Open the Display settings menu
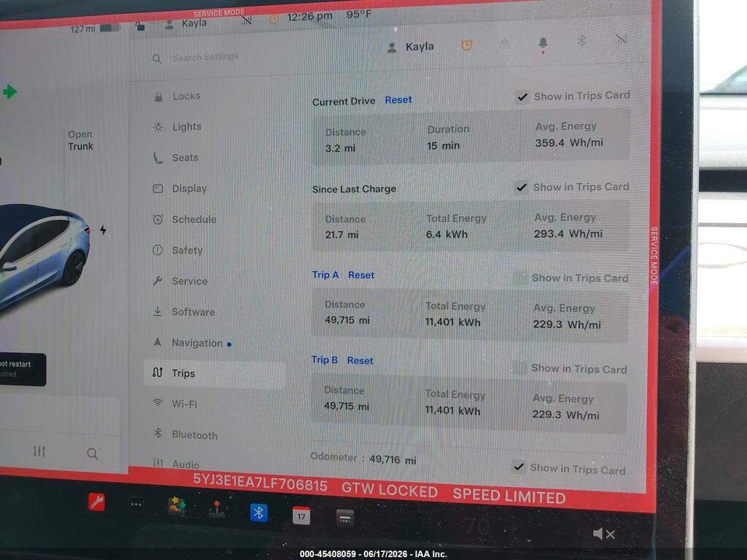747x560 pixels. coord(189,189)
